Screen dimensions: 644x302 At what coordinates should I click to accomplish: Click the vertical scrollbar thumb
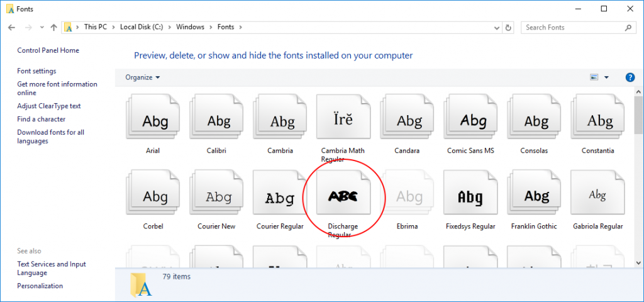point(638,115)
